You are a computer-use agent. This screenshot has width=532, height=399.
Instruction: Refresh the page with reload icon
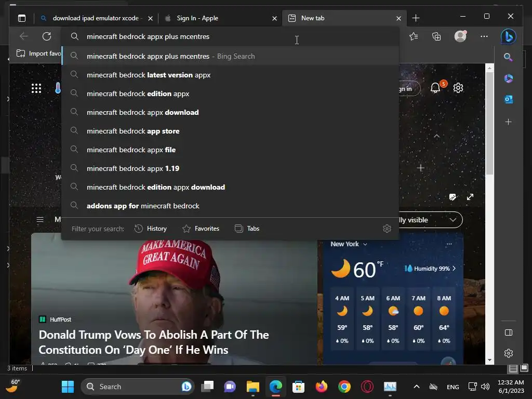(x=47, y=36)
